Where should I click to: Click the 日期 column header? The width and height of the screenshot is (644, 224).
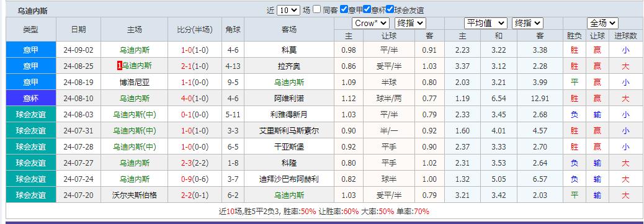[x=78, y=29]
